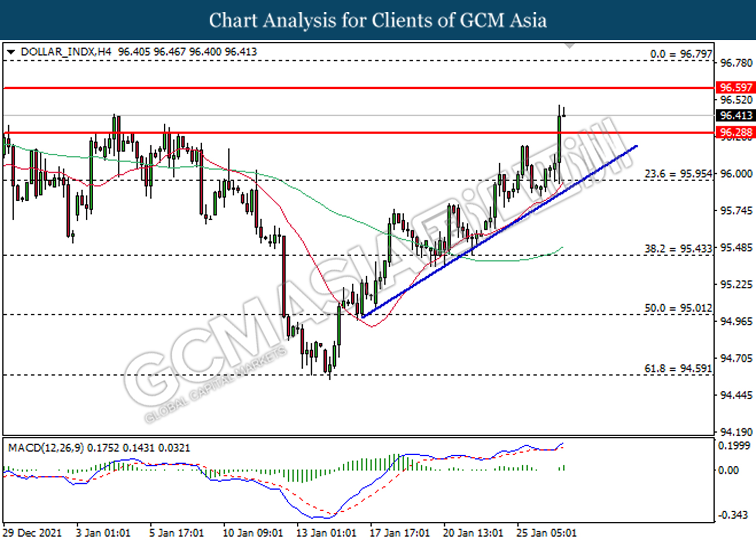
Task: Click the Fibonacci label 50.0 = 95.012
Action: [678, 308]
